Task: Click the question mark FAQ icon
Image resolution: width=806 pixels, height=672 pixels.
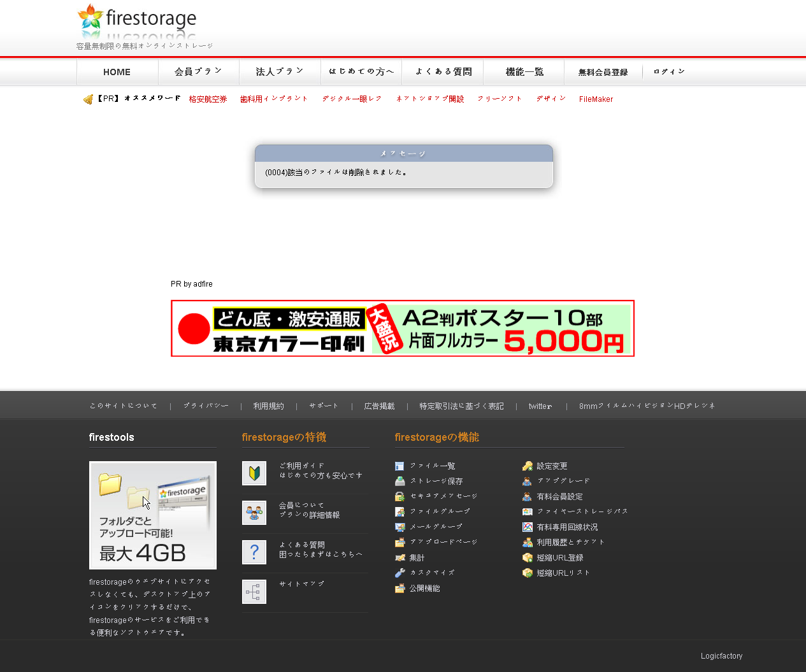Action: (254, 552)
